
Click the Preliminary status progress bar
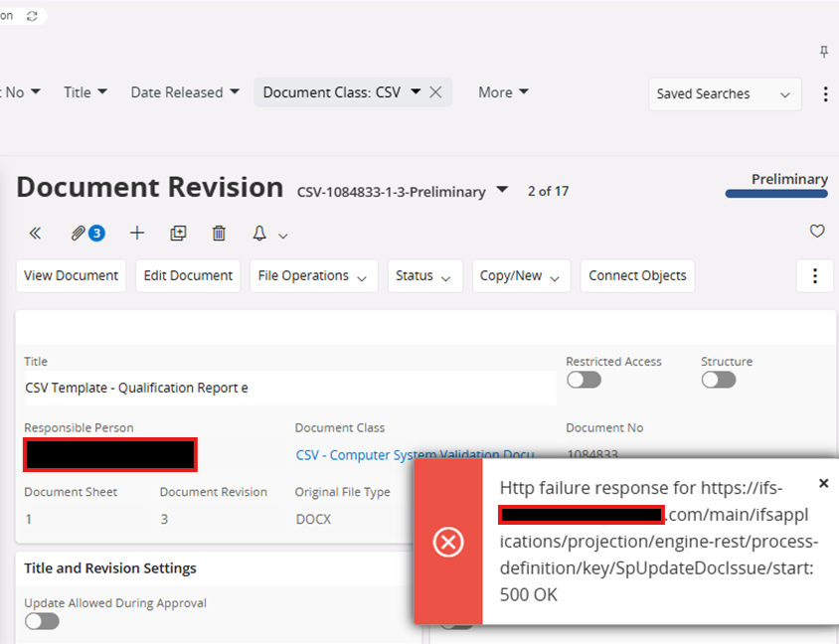tap(776, 194)
